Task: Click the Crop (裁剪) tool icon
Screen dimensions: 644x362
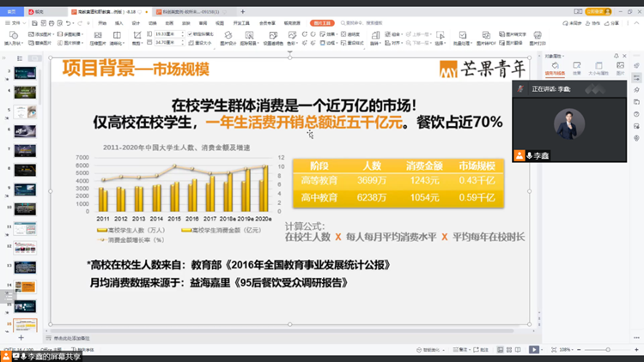Action: [x=137, y=35]
